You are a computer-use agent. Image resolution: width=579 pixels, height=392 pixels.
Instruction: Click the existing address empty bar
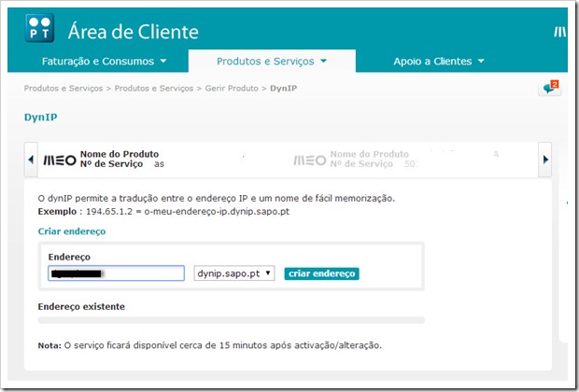pyautogui.click(x=232, y=320)
